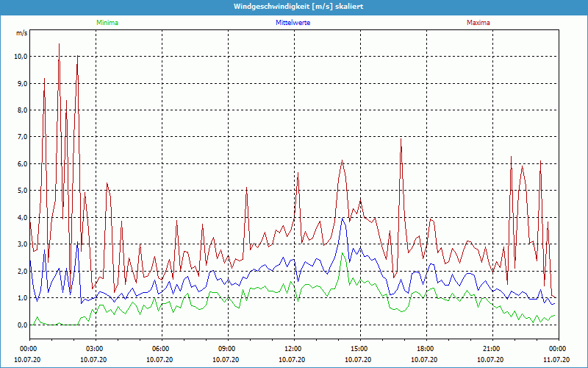
Task: Click the 15:00 time axis label
Action: 359,349
